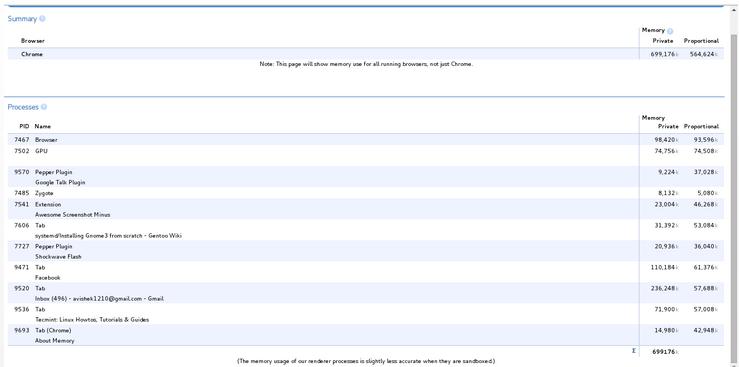Screen dimensions: 739x367
Task: Click the note about all running browsers
Action: pos(366,64)
